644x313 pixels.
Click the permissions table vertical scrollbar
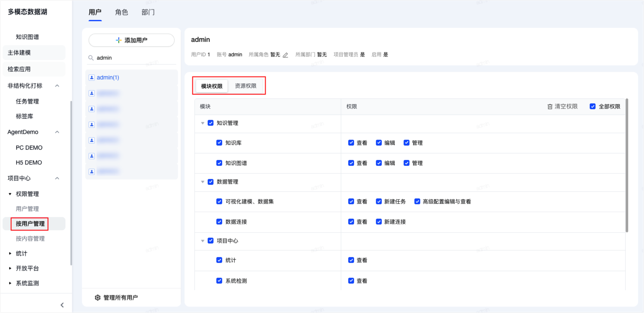[x=627, y=165]
